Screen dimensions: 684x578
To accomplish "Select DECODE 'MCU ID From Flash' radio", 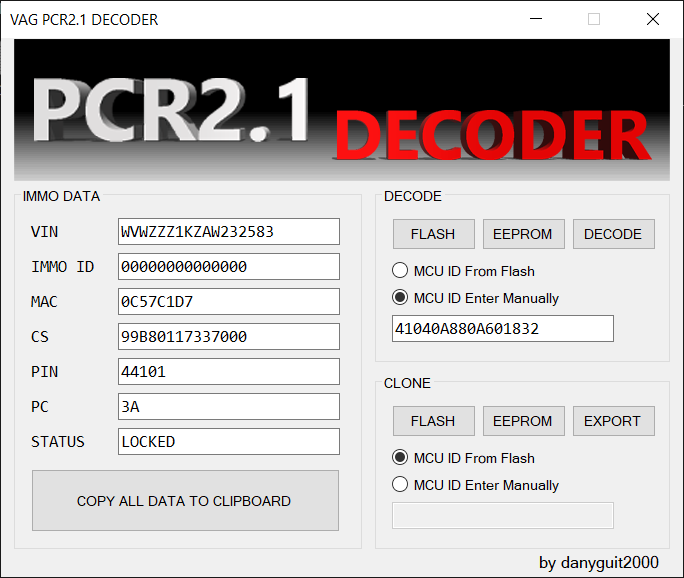I will point(400,271).
